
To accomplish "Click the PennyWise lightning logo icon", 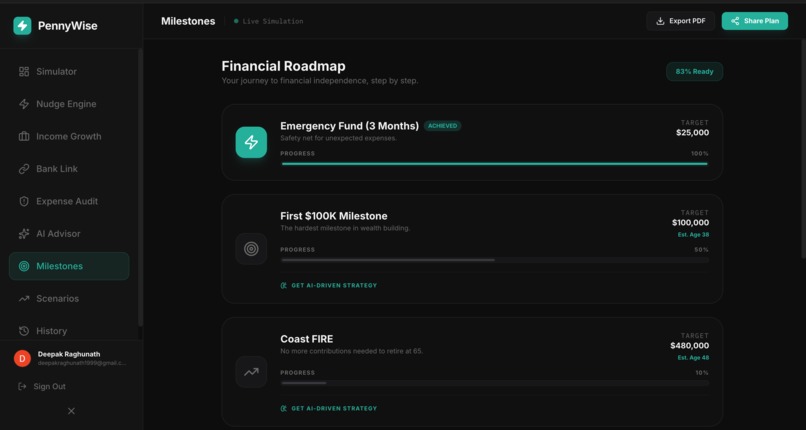I will coord(22,26).
